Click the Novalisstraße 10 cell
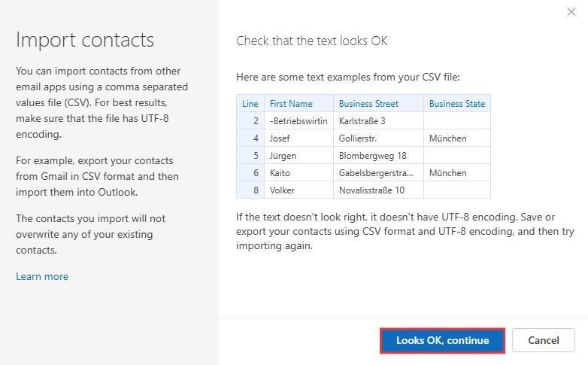588x365 pixels. point(371,190)
